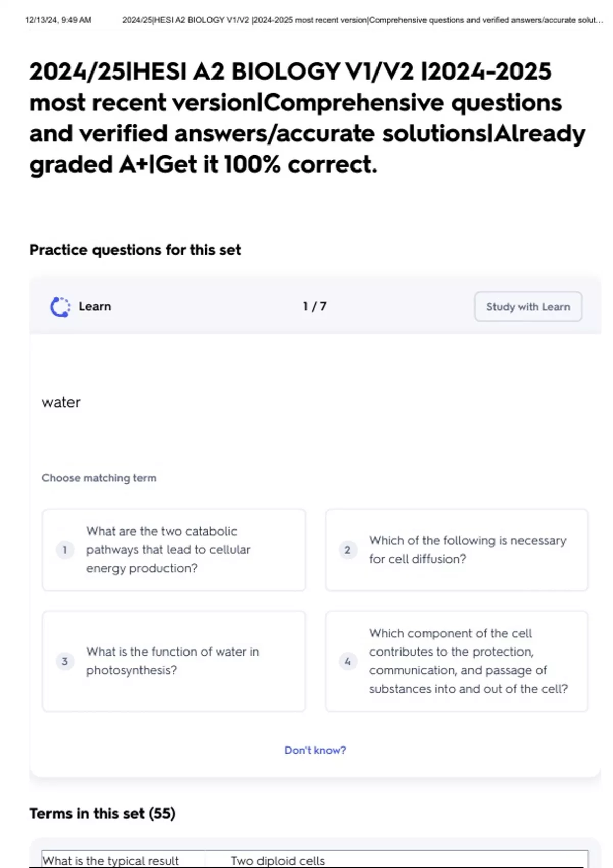Click the Choose matching term label
613x868 pixels.
(99, 478)
